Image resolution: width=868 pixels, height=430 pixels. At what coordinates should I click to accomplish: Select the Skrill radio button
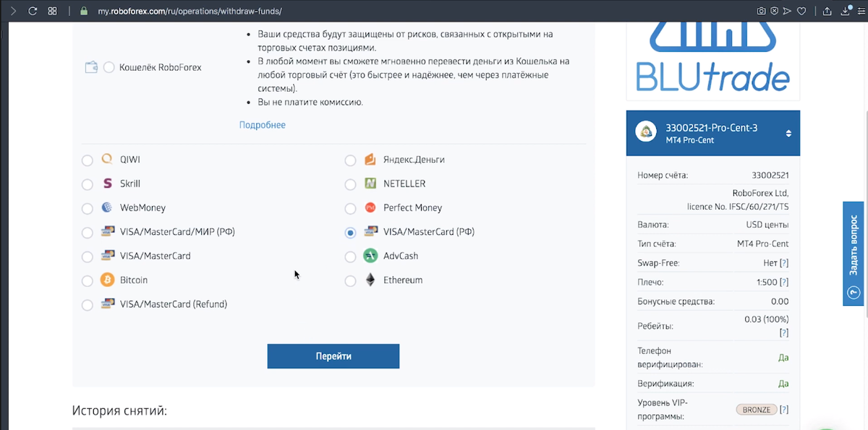pos(88,184)
